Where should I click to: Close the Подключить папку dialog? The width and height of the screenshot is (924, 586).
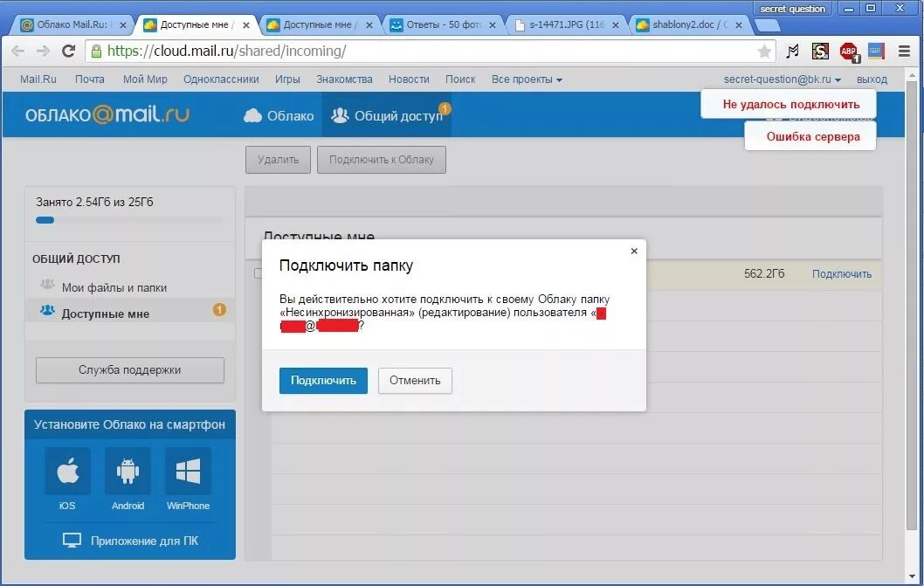(634, 251)
